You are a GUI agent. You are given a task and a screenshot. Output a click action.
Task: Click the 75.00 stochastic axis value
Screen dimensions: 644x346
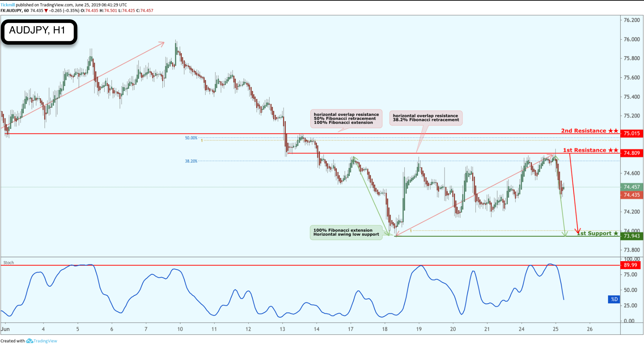pyautogui.click(x=630, y=274)
